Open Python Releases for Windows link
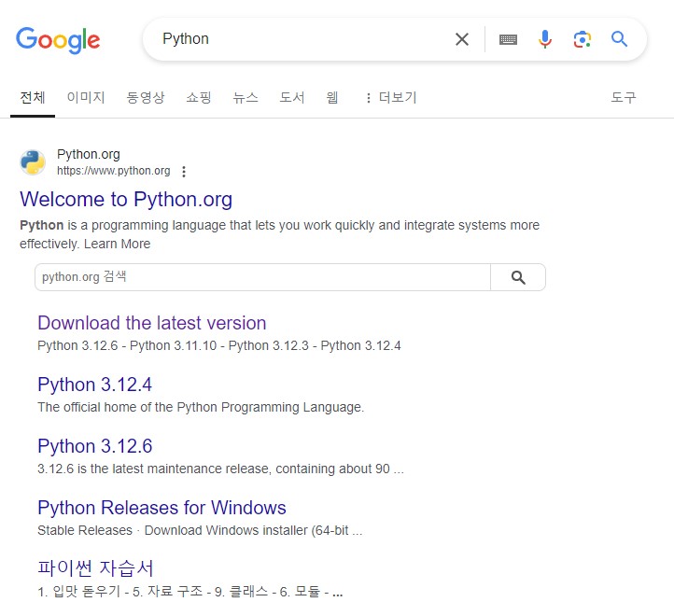 tap(161, 508)
